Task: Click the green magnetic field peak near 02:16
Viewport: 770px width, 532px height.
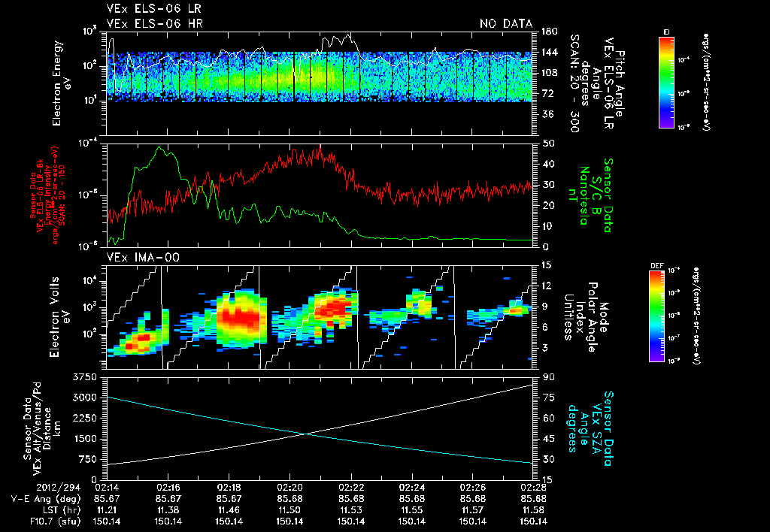Action: (x=159, y=147)
